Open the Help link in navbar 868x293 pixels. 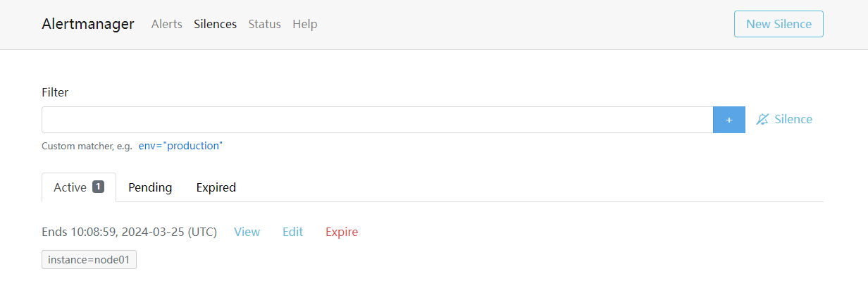305,24
